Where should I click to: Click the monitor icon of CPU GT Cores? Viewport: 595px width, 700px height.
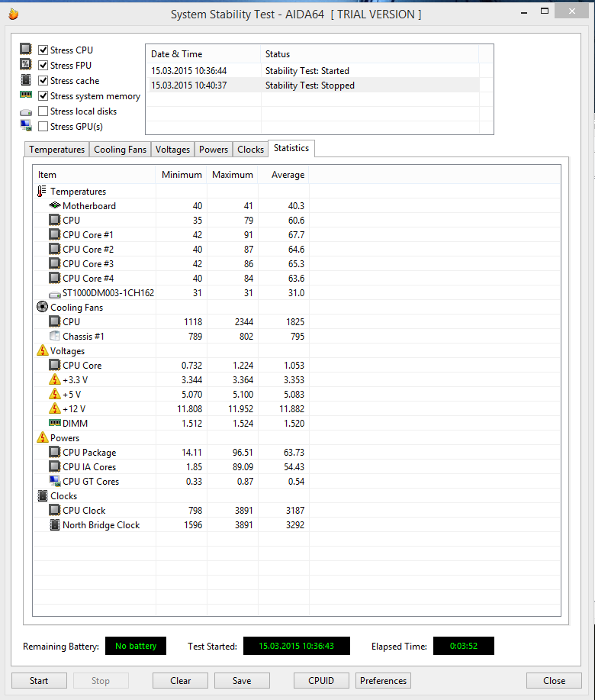(54, 481)
